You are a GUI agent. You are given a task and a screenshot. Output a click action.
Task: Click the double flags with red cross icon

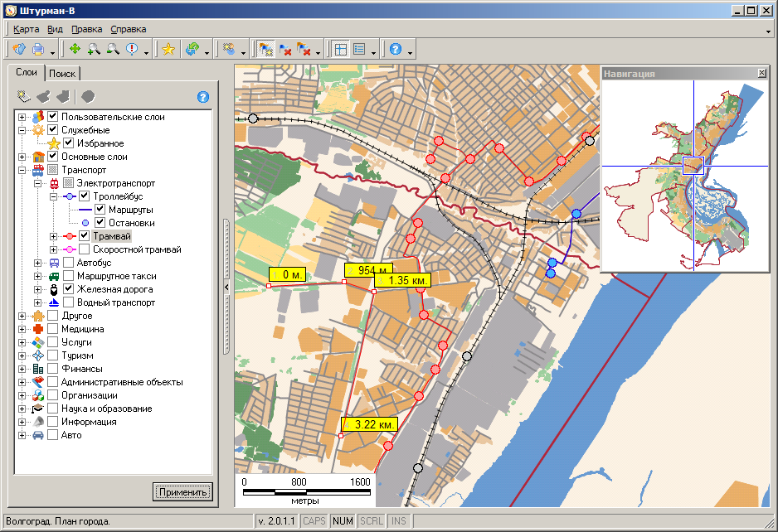click(304, 49)
